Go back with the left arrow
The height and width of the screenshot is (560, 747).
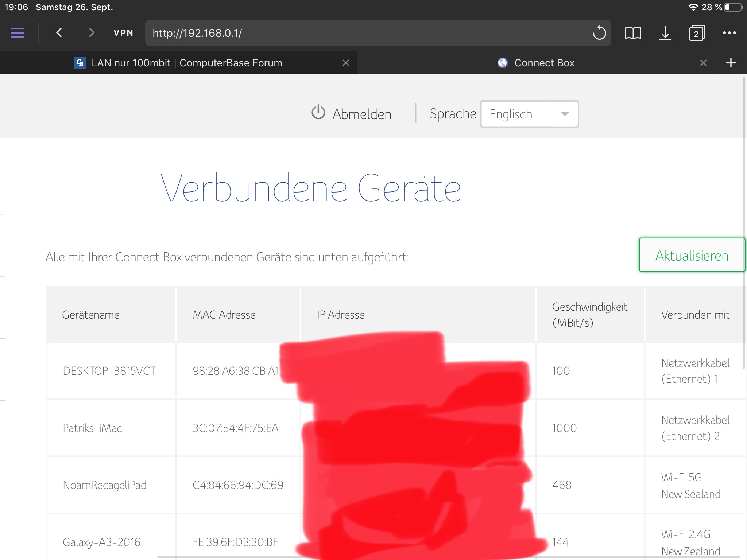coord(59,33)
